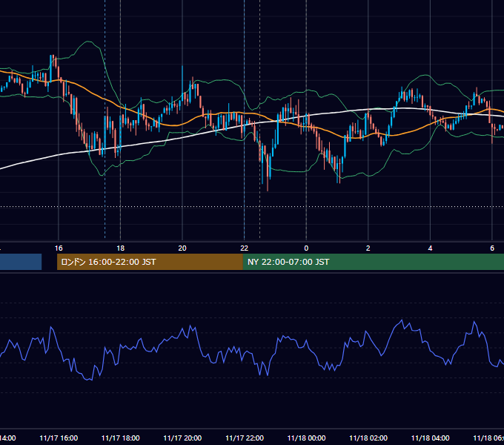Click the 11/18 02:00 time label
The image size is (504, 445).
pos(368,438)
